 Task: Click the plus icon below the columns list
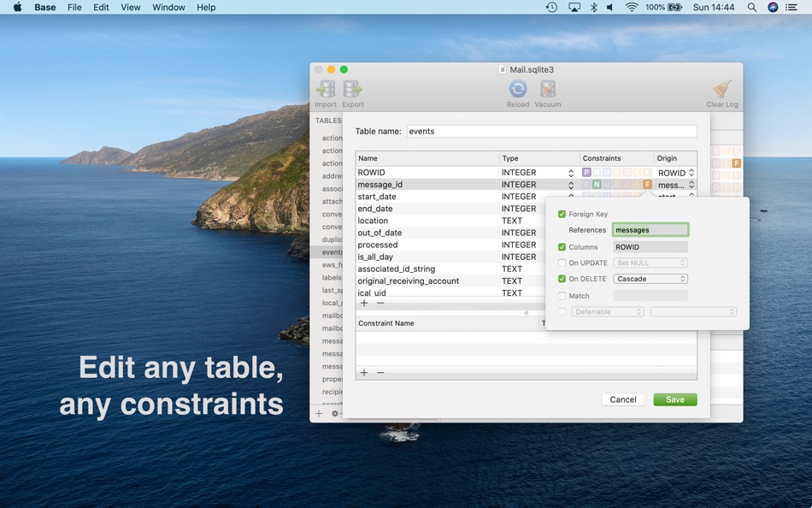pos(364,304)
